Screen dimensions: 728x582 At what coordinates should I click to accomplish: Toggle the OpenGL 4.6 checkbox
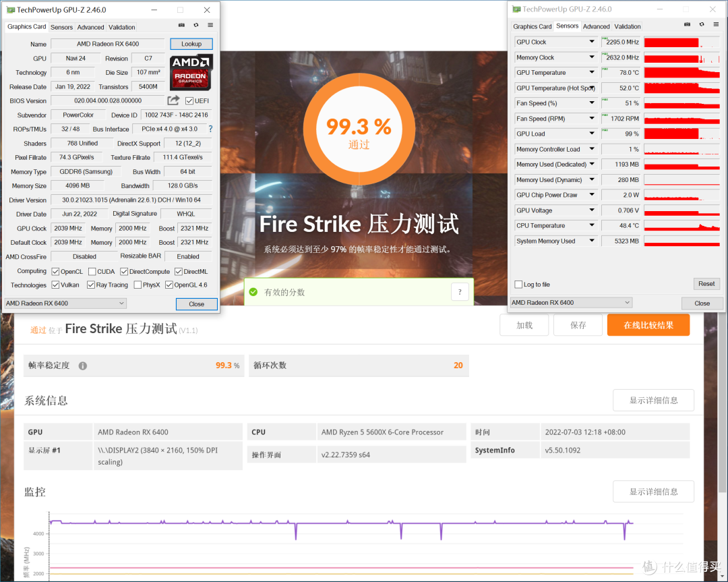(169, 285)
